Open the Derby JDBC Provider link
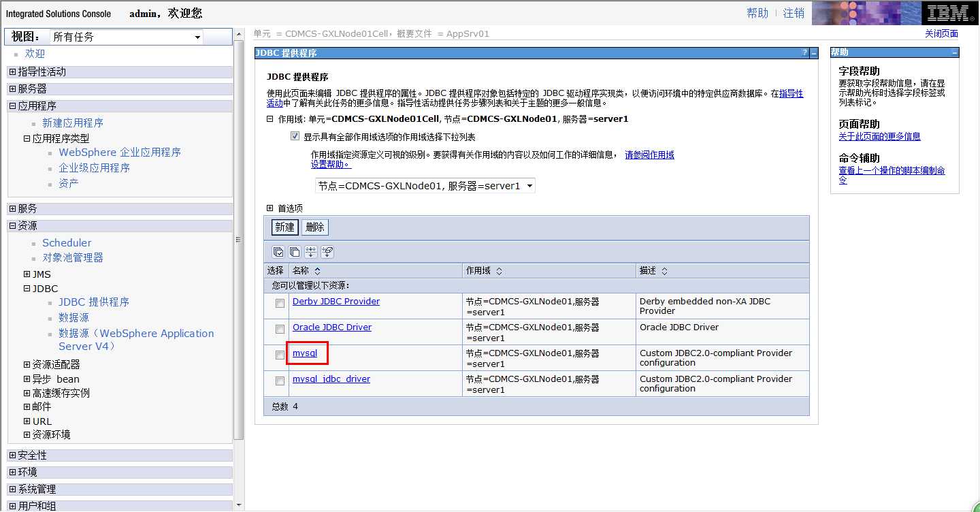The height and width of the screenshot is (512, 980). coord(336,301)
